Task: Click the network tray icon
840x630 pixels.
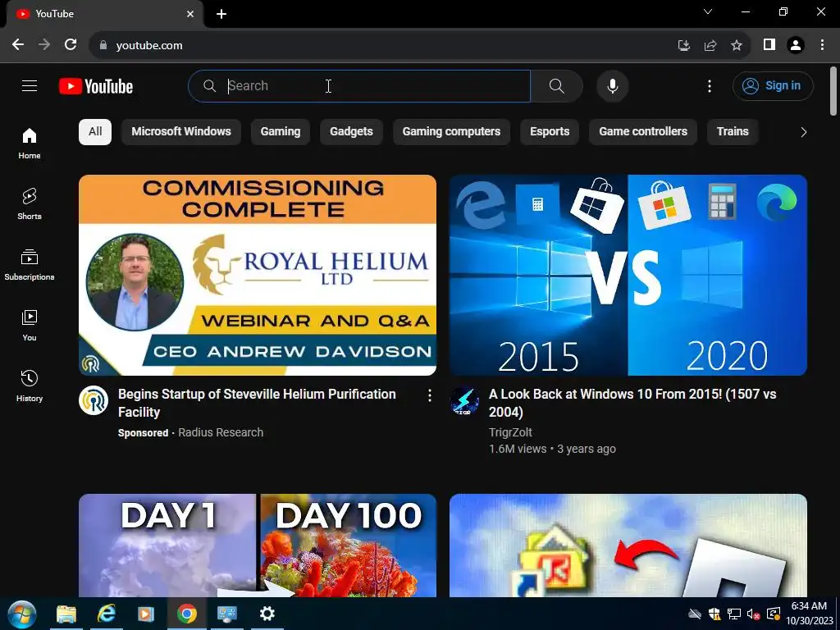Action: pos(734,614)
